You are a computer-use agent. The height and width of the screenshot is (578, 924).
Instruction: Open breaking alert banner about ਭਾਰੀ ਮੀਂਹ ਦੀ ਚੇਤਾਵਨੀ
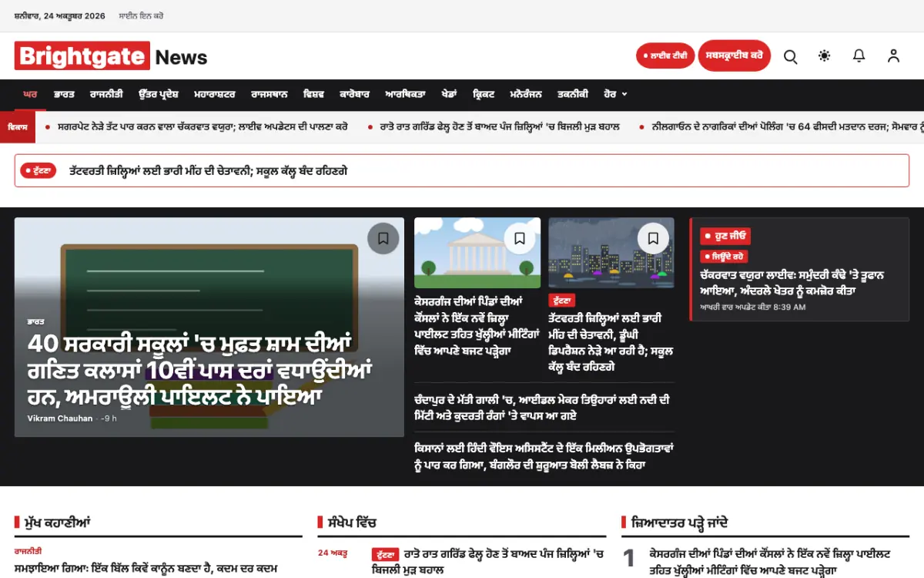tap(462, 170)
